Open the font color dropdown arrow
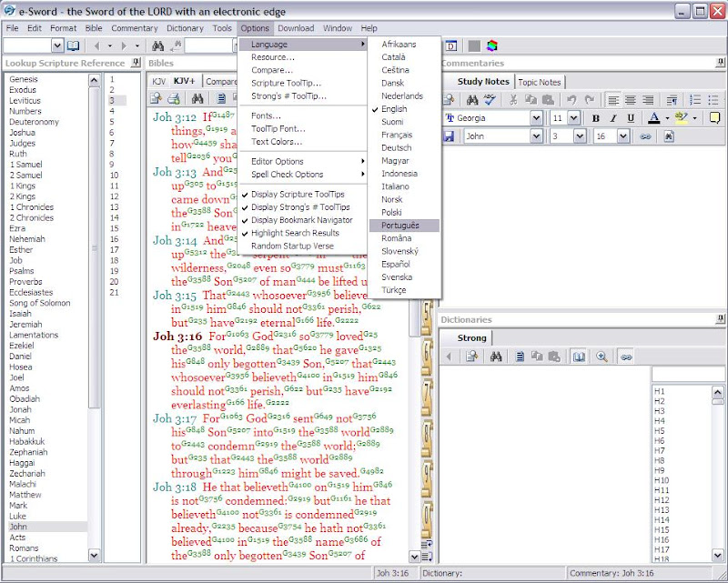Image resolution: width=728 pixels, height=583 pixels. [667, 118]
